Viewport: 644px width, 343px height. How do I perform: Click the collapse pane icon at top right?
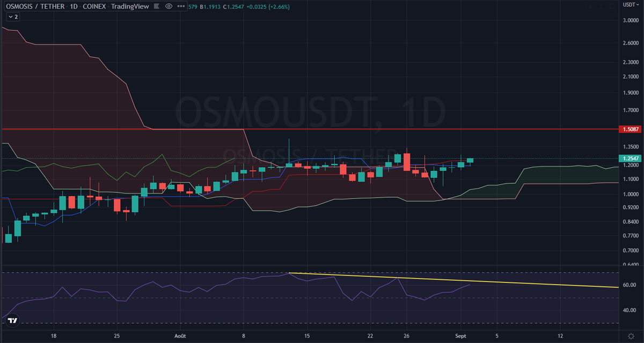point(601,6)
